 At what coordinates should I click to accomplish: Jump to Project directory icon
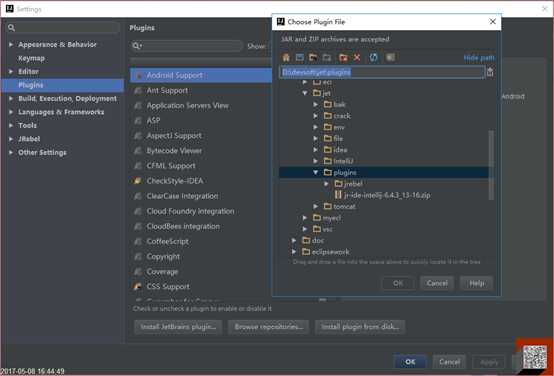click(x=313, y=57)
